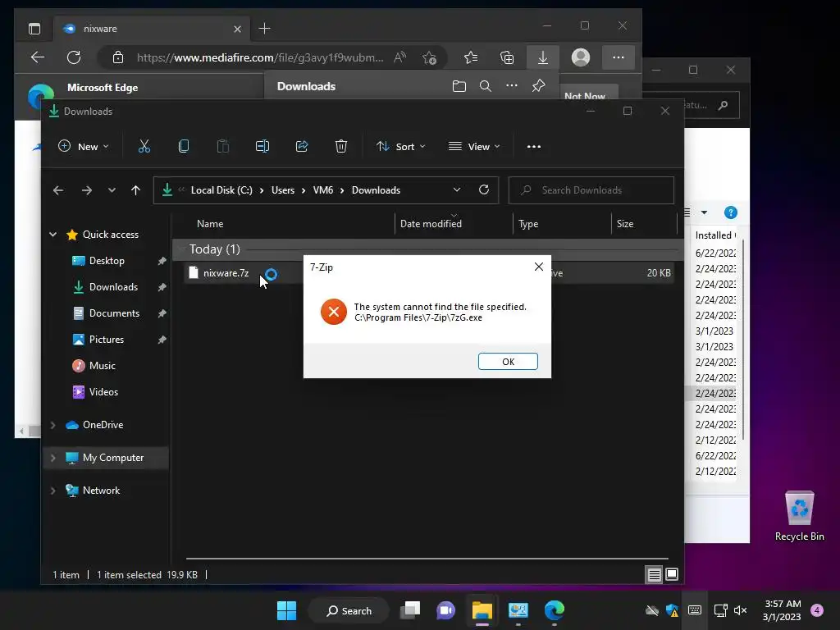
Task: Go up one folder level
Action: click(135, 190)
